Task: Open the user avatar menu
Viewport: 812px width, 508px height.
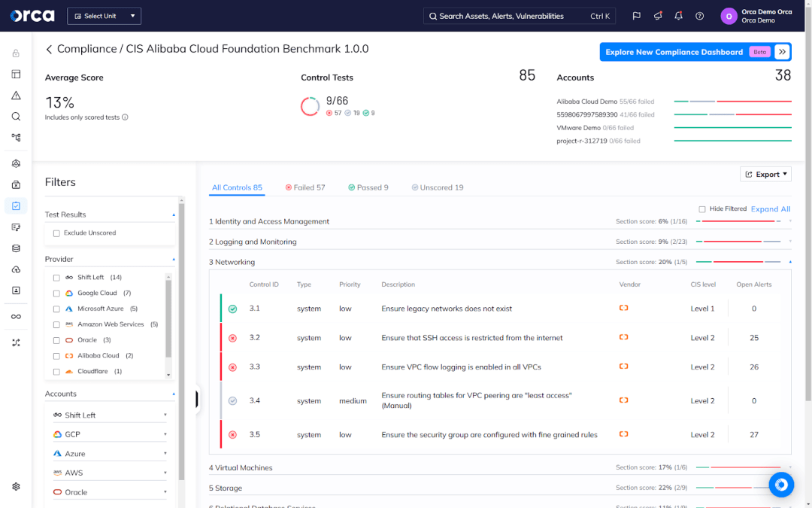Action: pyautogui.click(x=729, y=16)
